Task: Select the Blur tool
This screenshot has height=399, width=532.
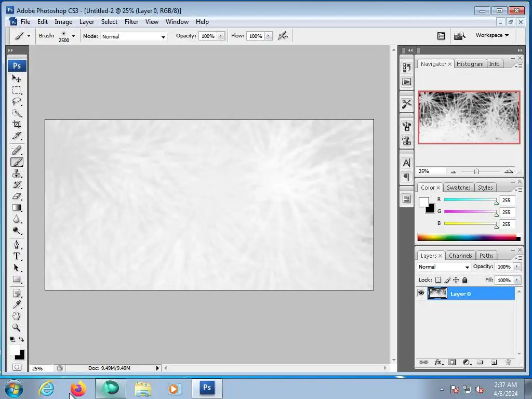Action: pos(17,219)
